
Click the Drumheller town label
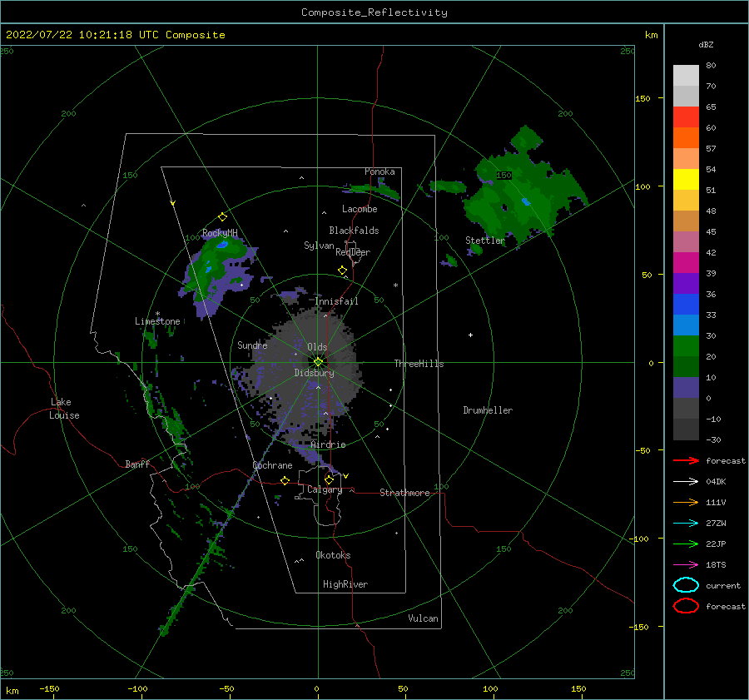click(488, 410)
